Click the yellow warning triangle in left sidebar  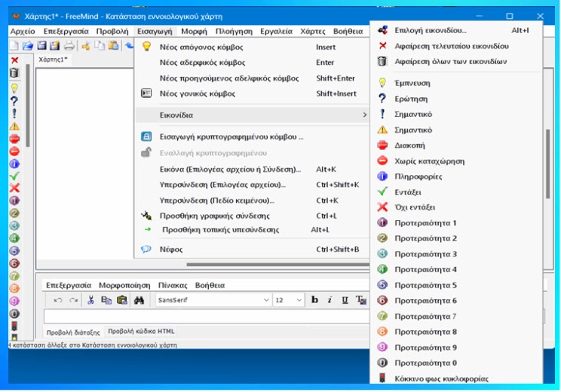(x=14, y=126)
